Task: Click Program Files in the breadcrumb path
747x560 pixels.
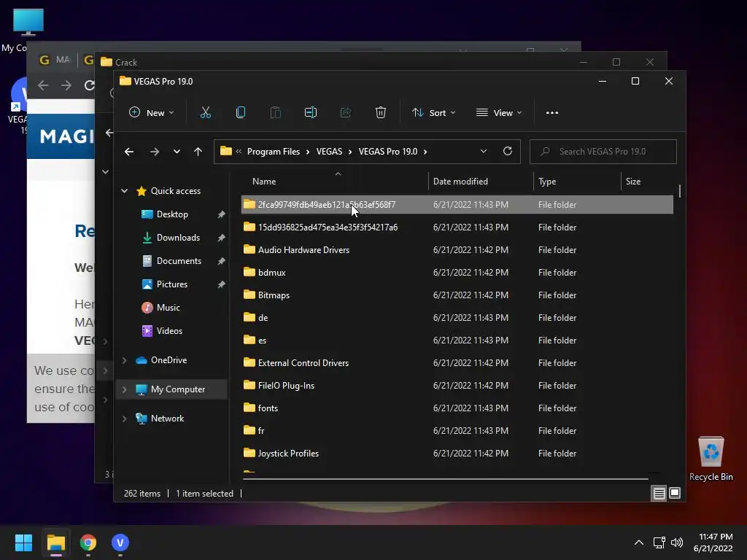Action: (x=274, y=152)
